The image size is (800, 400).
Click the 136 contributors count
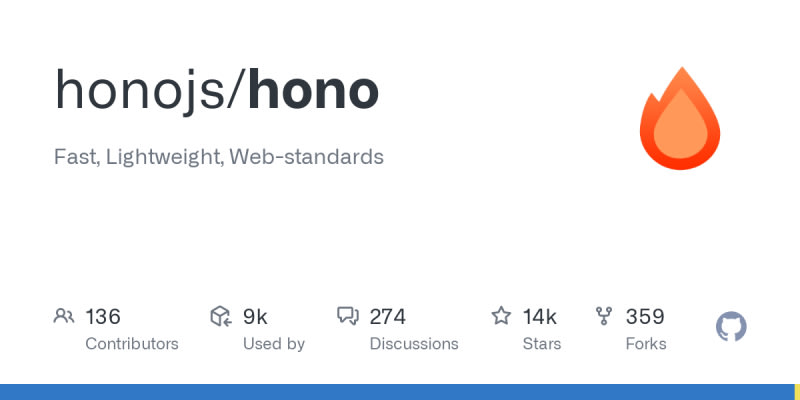point(103,317)
